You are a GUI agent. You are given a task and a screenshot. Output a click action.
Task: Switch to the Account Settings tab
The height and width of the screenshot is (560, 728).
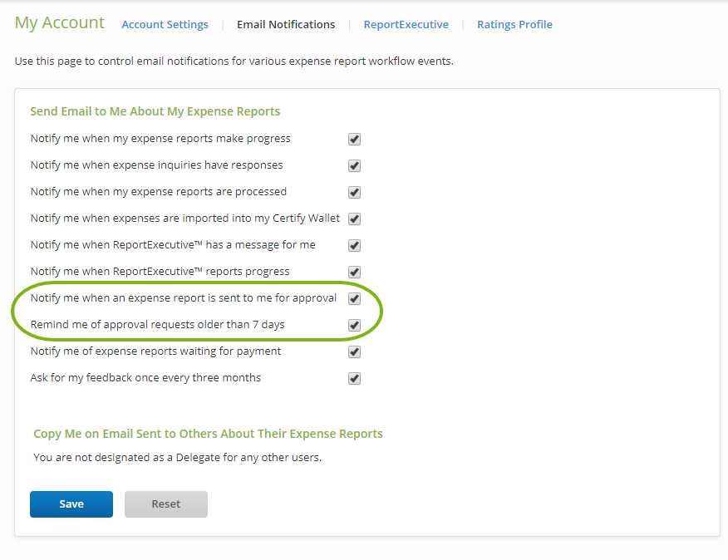tap(165, 24)
